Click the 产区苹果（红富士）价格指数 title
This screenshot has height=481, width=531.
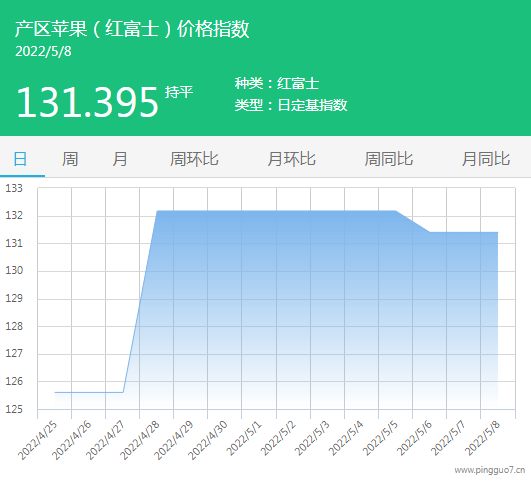pos(132,28)
